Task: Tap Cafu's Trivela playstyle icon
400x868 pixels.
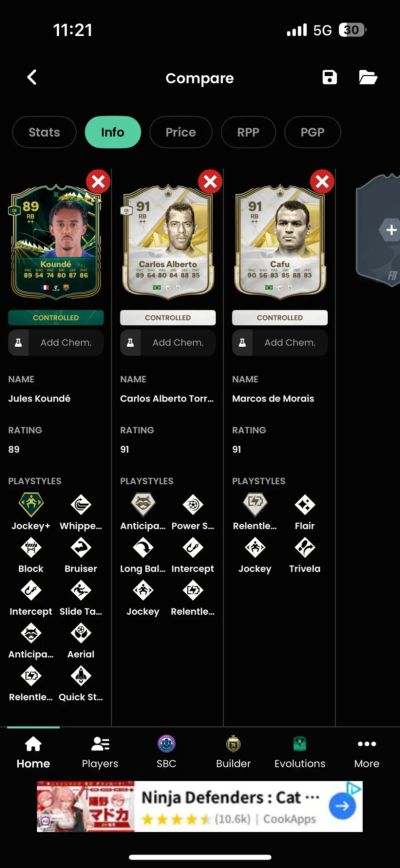Action: [x=305, y=547]
